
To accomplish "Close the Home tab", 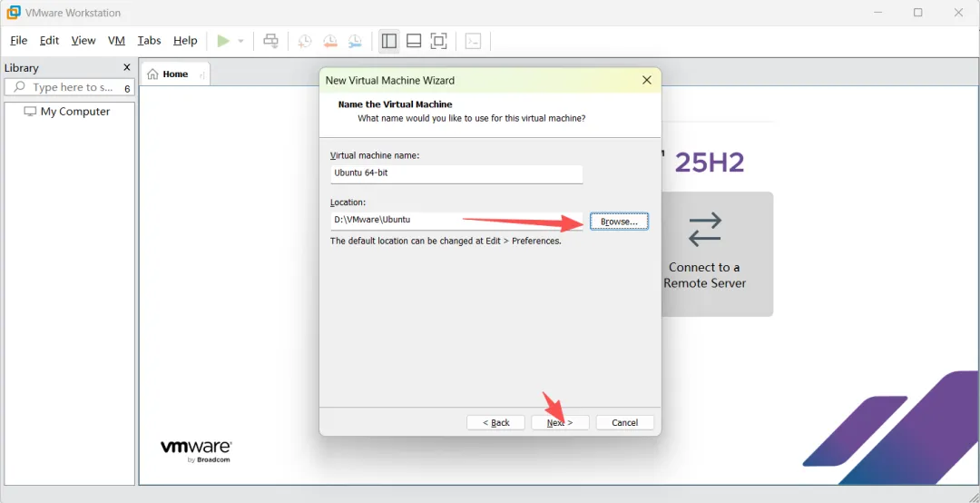I will click(201, 75).
